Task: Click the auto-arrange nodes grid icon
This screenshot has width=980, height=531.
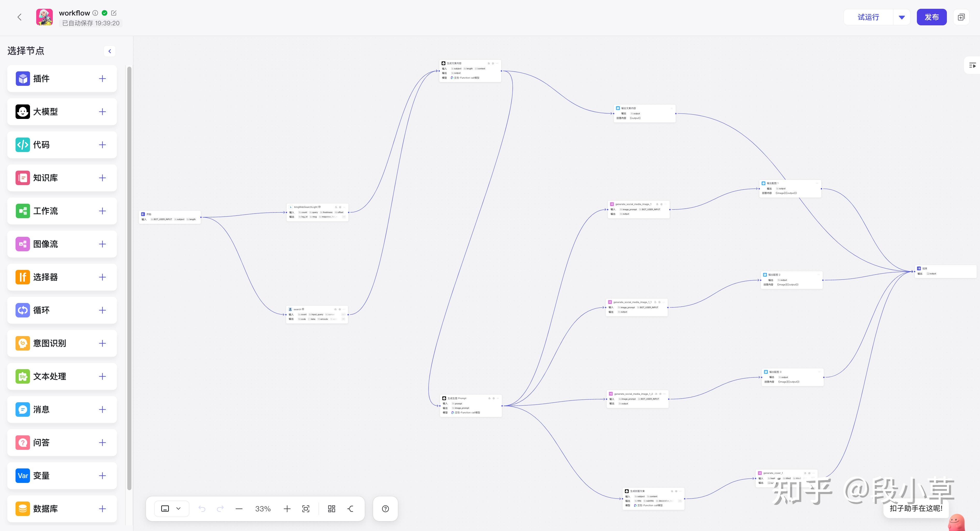Action: point(331,509)
